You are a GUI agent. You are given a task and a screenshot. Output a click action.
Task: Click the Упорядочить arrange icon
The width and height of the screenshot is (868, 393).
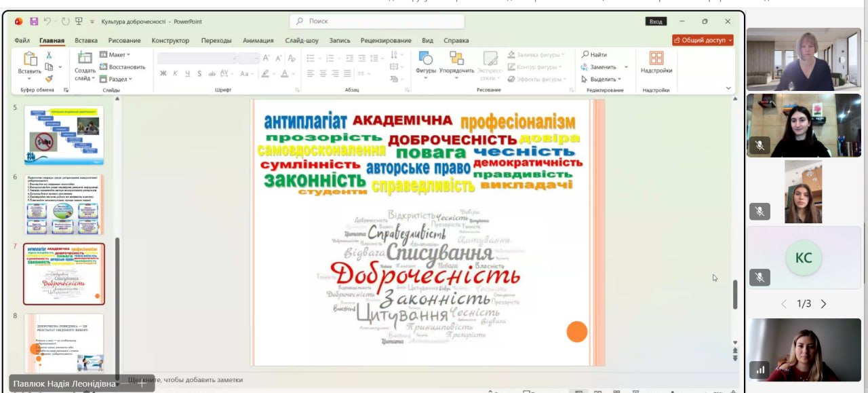tap(456, 59)
